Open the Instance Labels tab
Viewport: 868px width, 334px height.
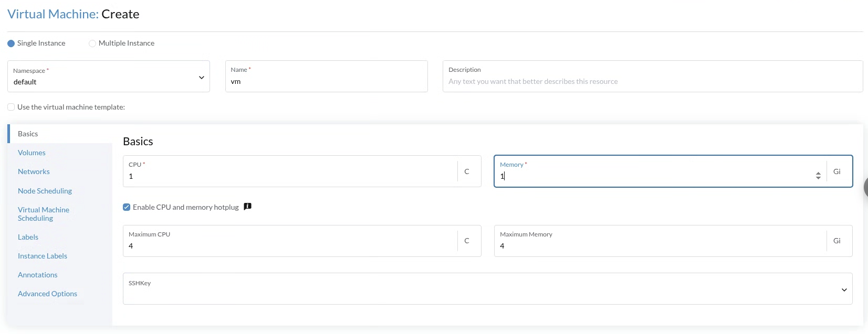pos(43,256)
